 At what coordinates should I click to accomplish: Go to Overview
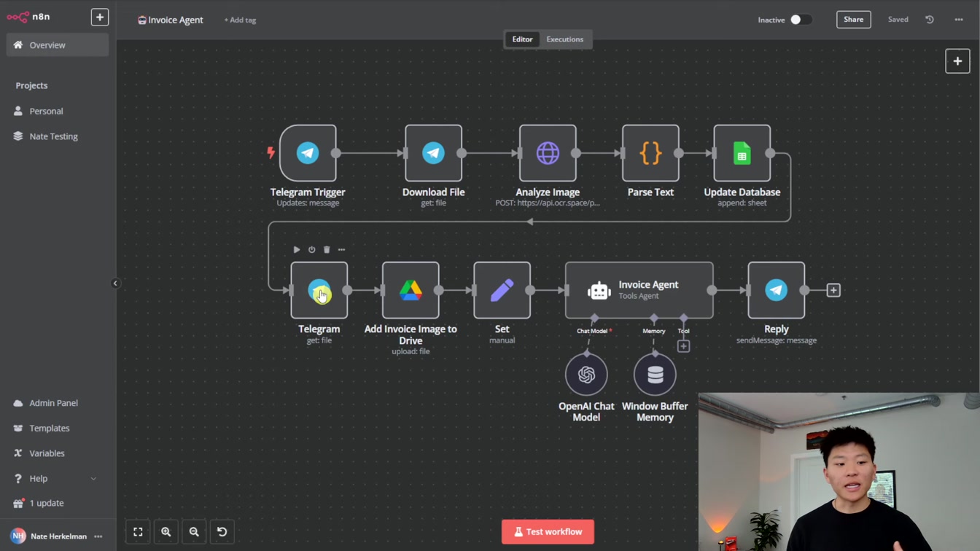[x=58, y=45]
